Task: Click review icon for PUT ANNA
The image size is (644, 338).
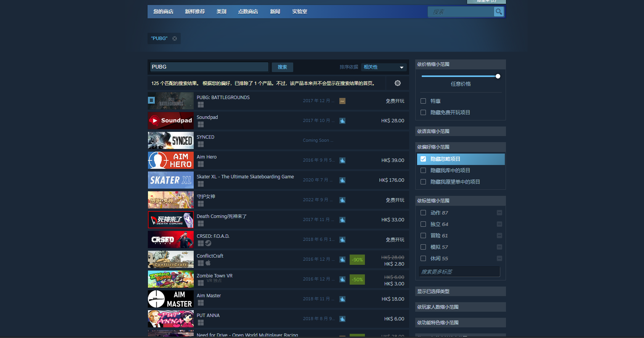Action: click(342, 319)
